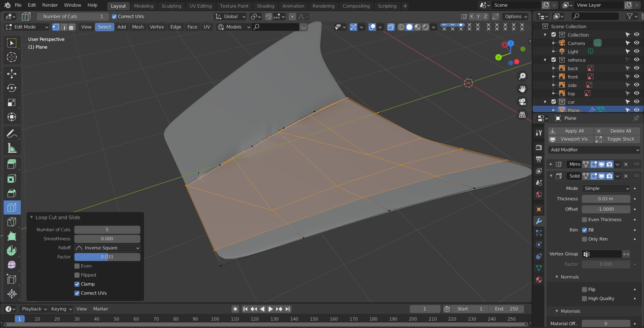Select the Shear tool
The height and width of the screenshot is (328, 644).
12,279
